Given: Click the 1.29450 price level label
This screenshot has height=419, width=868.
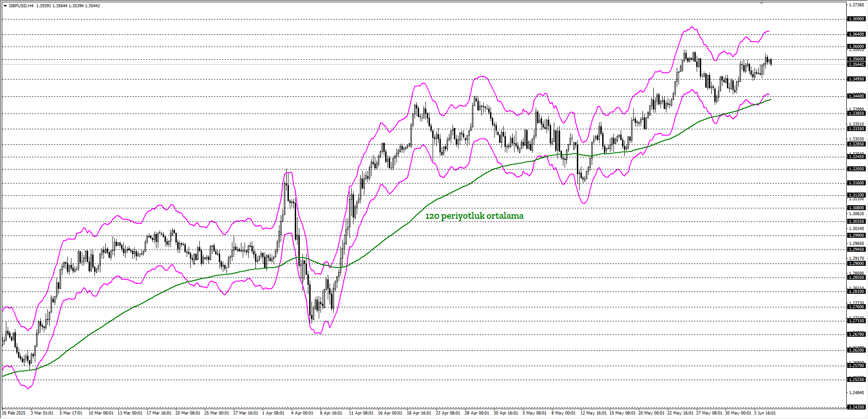Looking at the screenshot, I should click(x=856, y=250).
